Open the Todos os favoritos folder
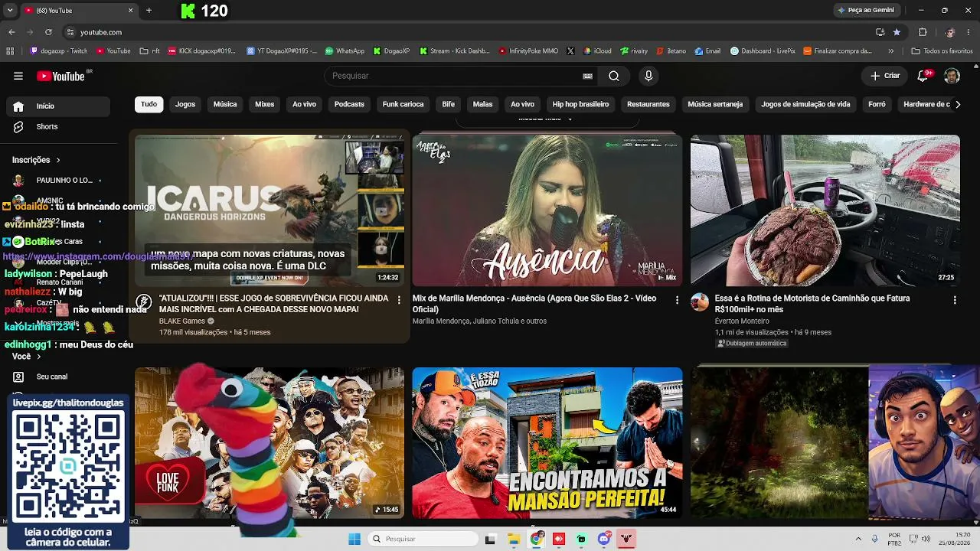This screenshot has width=980, height=551. (x=942, y=51)
